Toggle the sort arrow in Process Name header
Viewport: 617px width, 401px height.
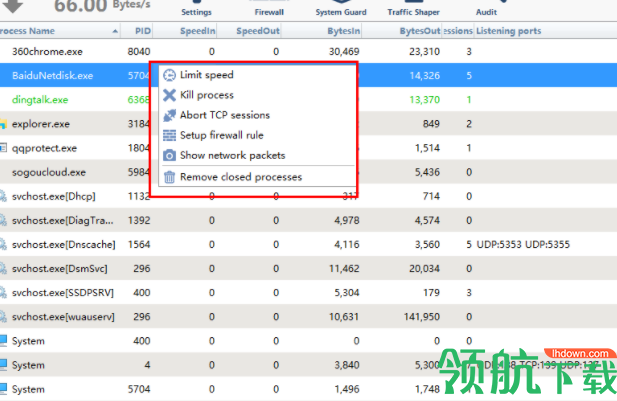point(115,31)
